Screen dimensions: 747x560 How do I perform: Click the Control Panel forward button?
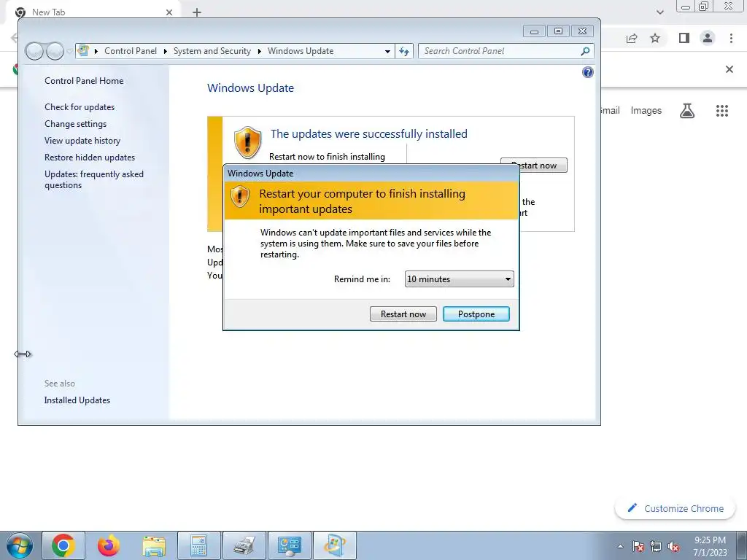tap(55, 51)
